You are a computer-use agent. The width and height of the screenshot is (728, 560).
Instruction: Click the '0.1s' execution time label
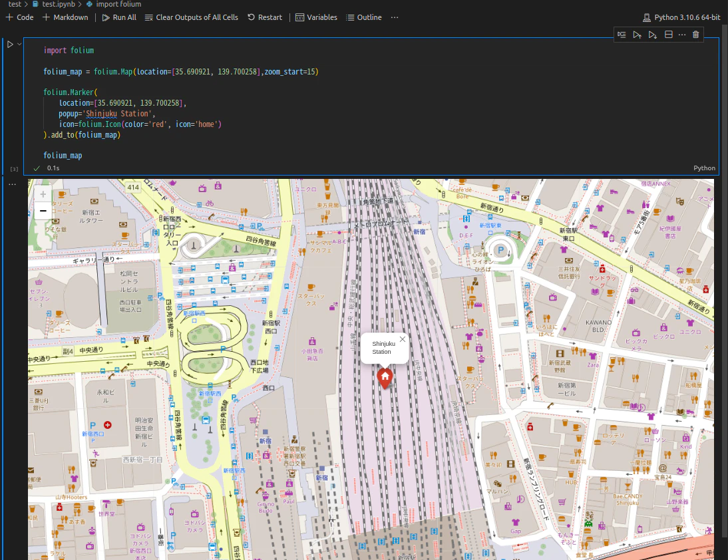(x=53, y=168)
